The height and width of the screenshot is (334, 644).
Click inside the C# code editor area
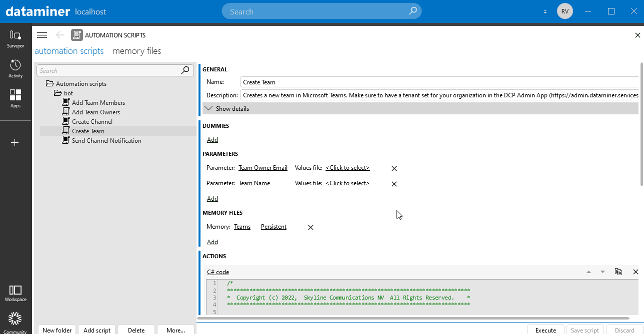422,297
